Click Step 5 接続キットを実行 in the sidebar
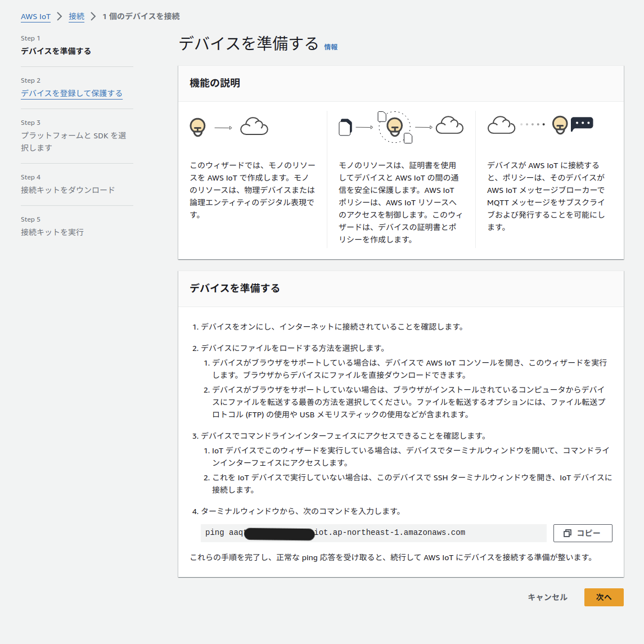The height and width of the screenshot is (644, 644). [x=52, y=232]
